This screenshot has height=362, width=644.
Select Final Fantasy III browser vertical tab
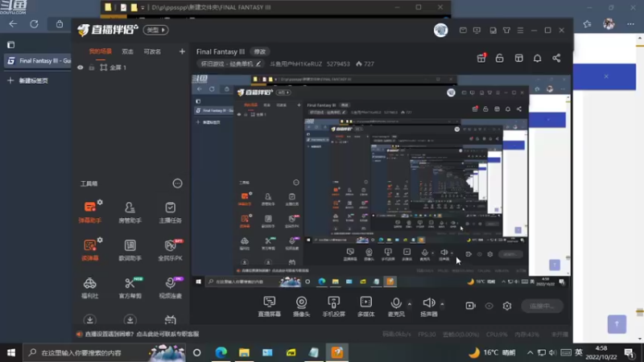pyautogui.click(x=39, y=61)
